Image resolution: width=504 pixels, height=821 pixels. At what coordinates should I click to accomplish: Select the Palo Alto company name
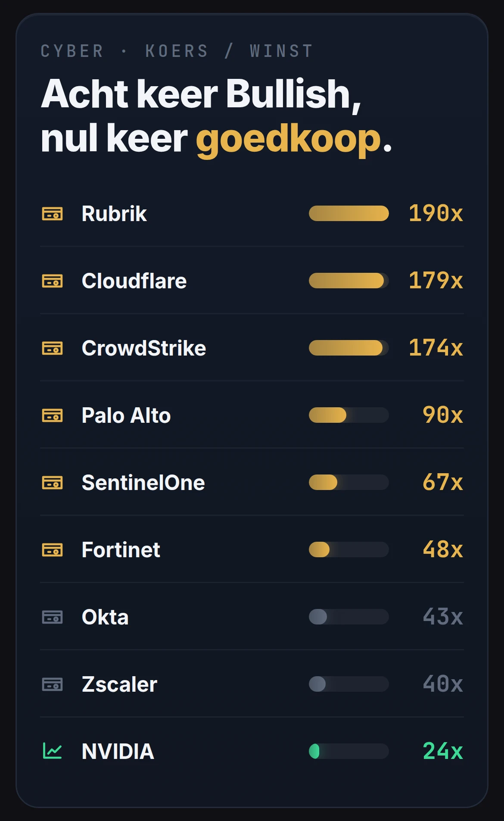click(x=126, y=415)
